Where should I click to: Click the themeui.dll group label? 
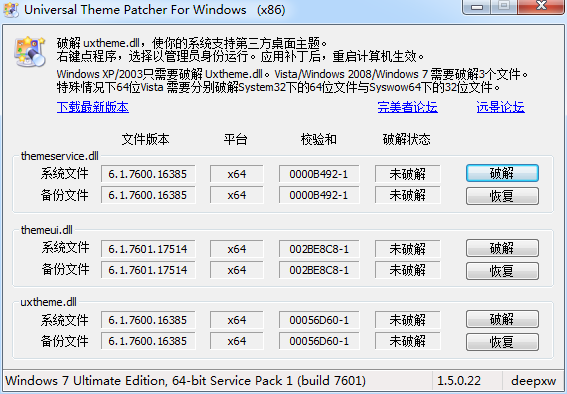pos(47,230)
